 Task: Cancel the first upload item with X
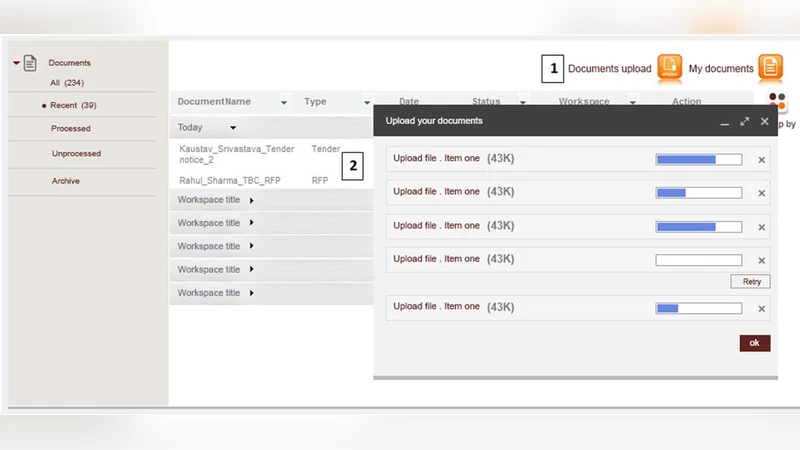pyautogui.click(x=761, y=160)
